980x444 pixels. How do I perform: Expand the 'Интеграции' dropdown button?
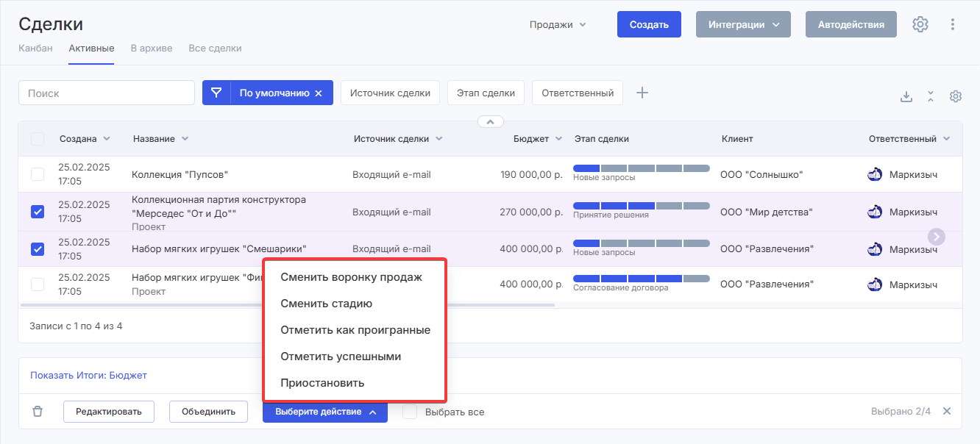pyautogui.click(x=743, y=24)
